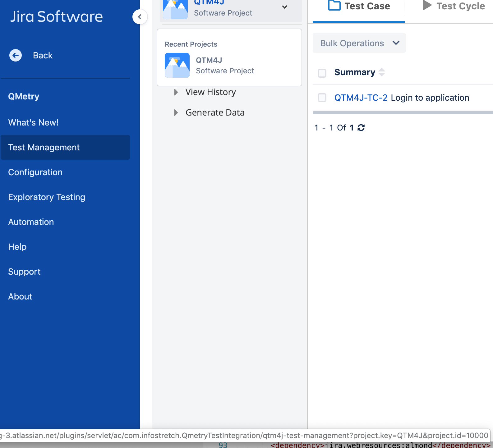Click the QTM4J project avatar in selector
The height and width of the screenshot is (448, 493).
[175, 9]
